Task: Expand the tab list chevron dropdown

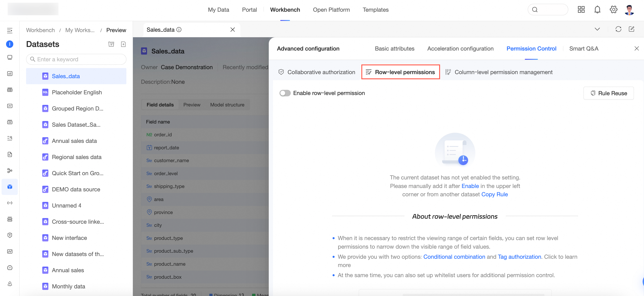Action: coord(597,29)
